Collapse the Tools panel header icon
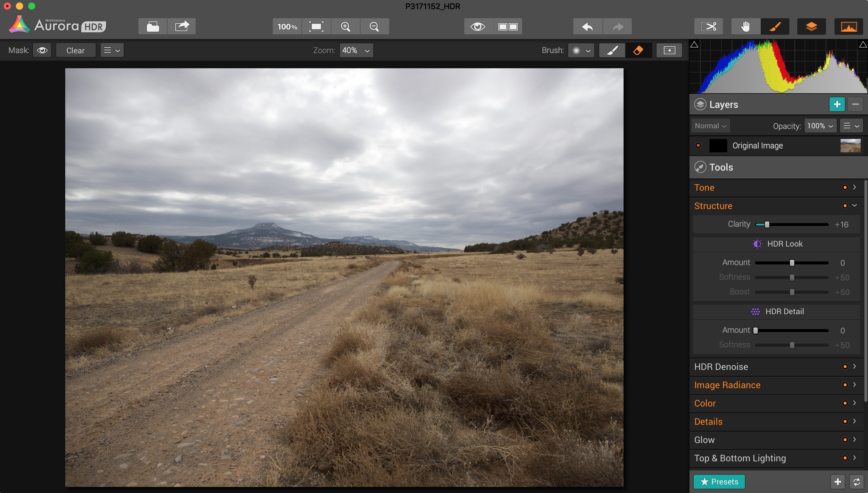The image size is (868, 493). point(700,167)
